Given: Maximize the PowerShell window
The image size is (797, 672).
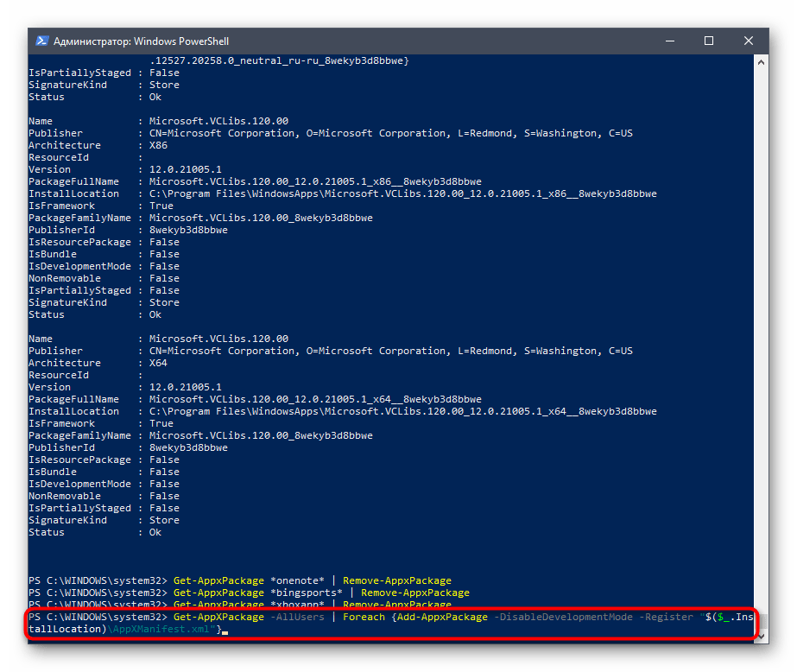Looking at the screenshot, I should (709, 41).
